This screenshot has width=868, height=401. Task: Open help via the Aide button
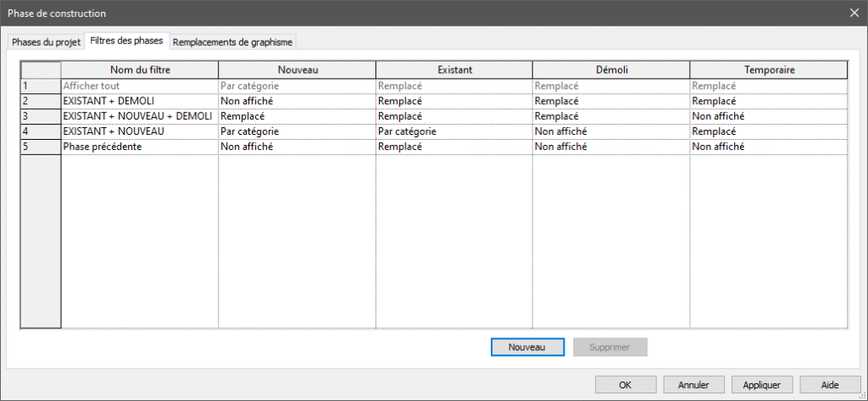click(829, 384)
